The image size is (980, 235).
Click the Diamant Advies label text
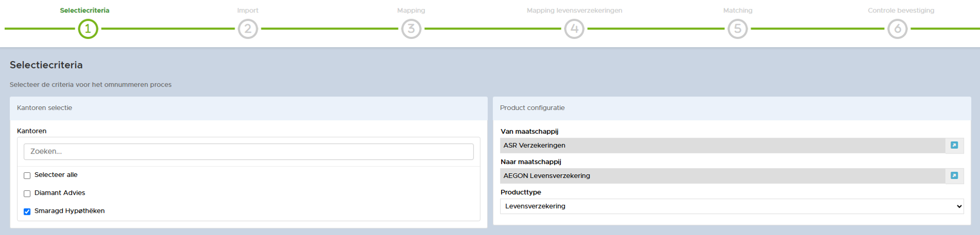60,193
